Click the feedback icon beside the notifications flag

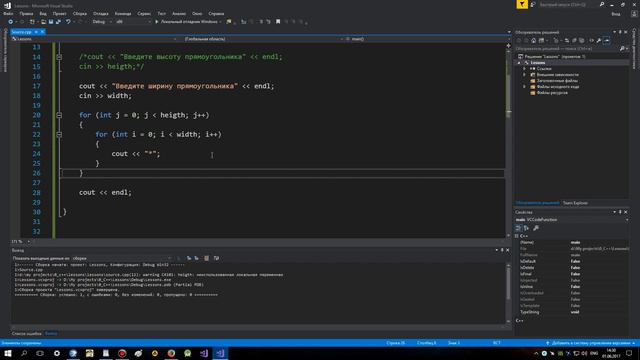pyautogui.click(x=533, y=4)
